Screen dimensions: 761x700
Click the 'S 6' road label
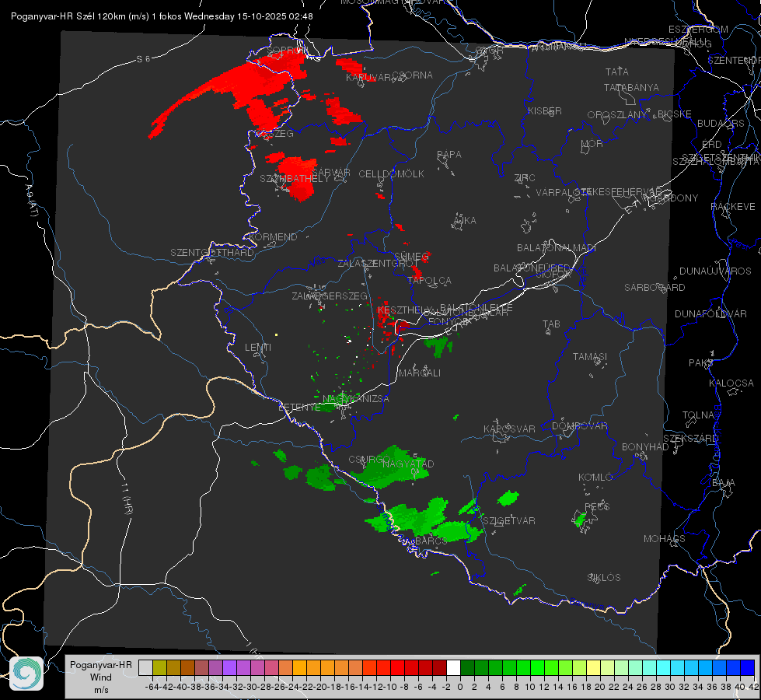pyautogui.click(x=144, y=59)
